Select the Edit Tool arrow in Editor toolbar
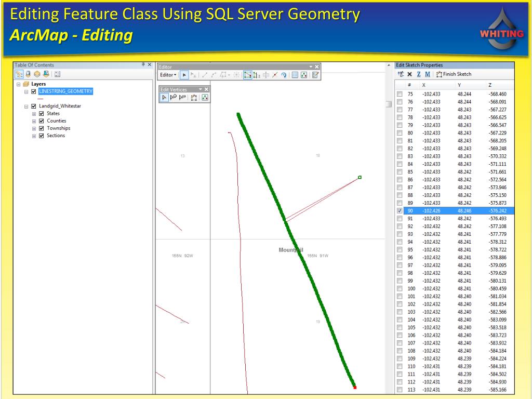The image size is (532, 399). [x=184, y=75]
